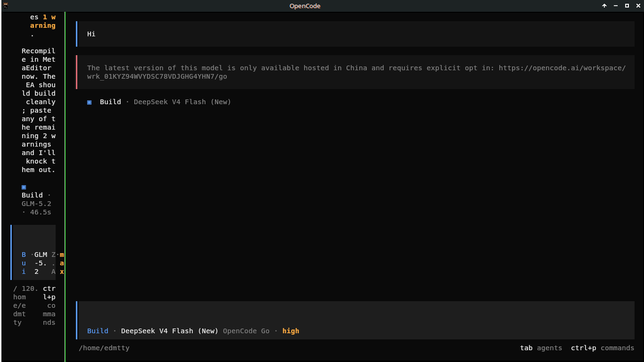Screen dimensions: 644x362
Task: Close the OpenCode window
Action: 638,6
